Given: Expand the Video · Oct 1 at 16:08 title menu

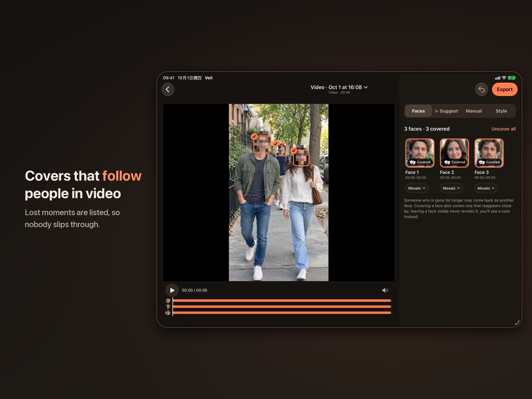Looking at the screenshot, I should coord(339,87).
